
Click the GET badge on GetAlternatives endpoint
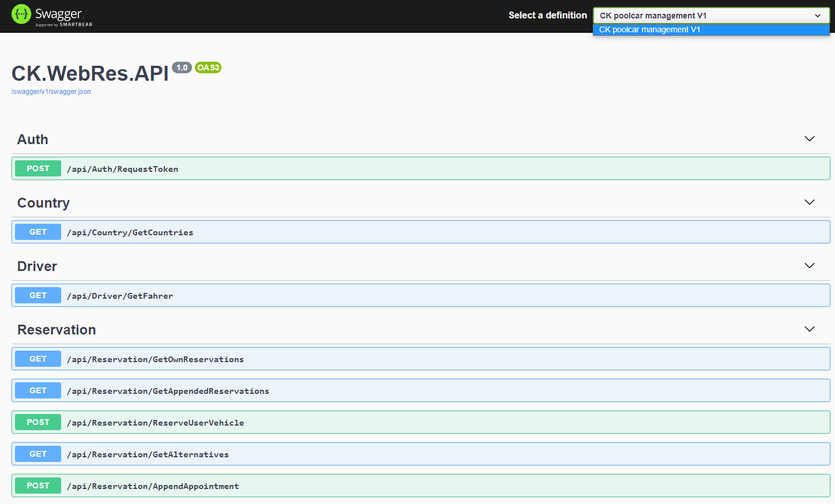click(x=37, y=454)
